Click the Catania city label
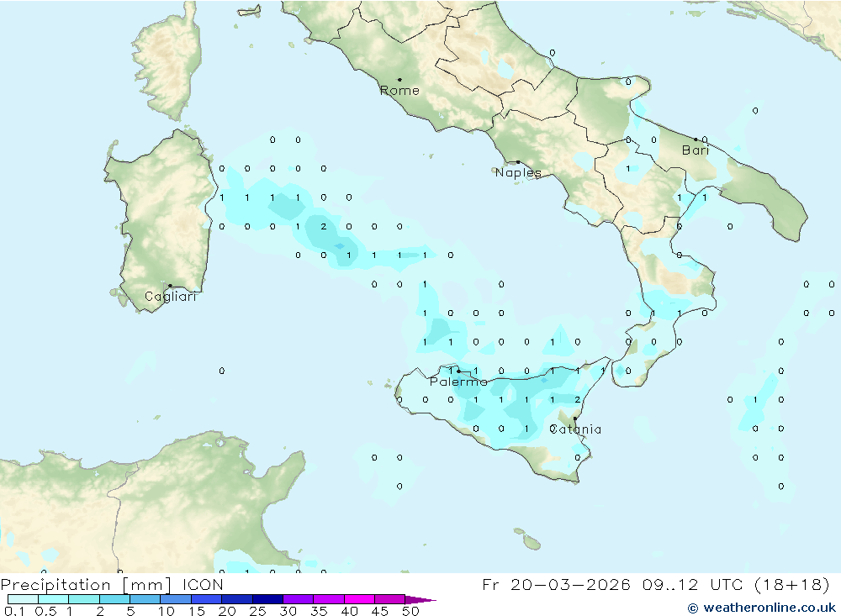 tap(575, 429)
